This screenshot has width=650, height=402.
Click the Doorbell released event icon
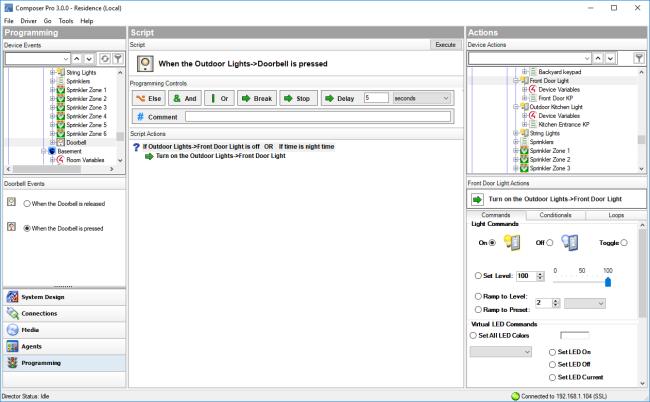coord(12,202)
